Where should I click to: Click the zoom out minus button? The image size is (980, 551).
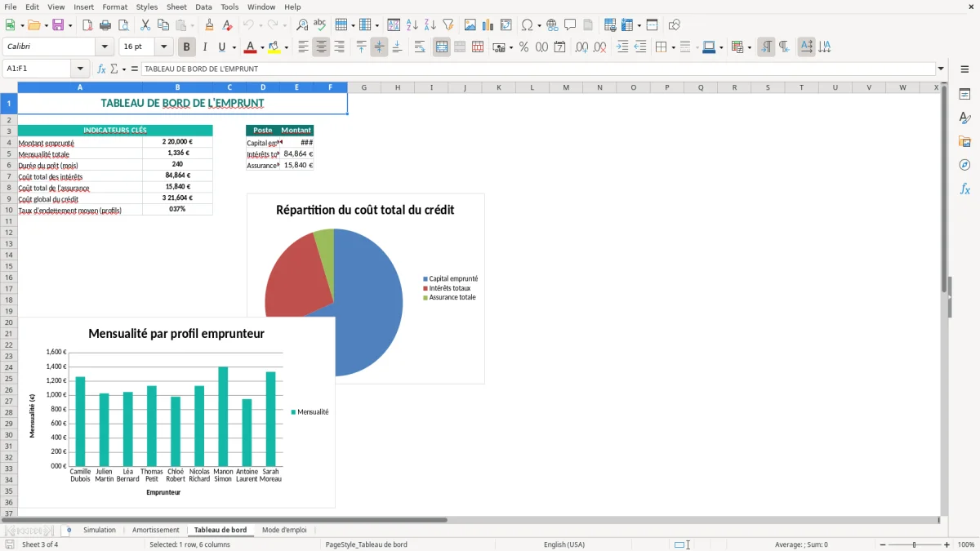pos(883,544)
